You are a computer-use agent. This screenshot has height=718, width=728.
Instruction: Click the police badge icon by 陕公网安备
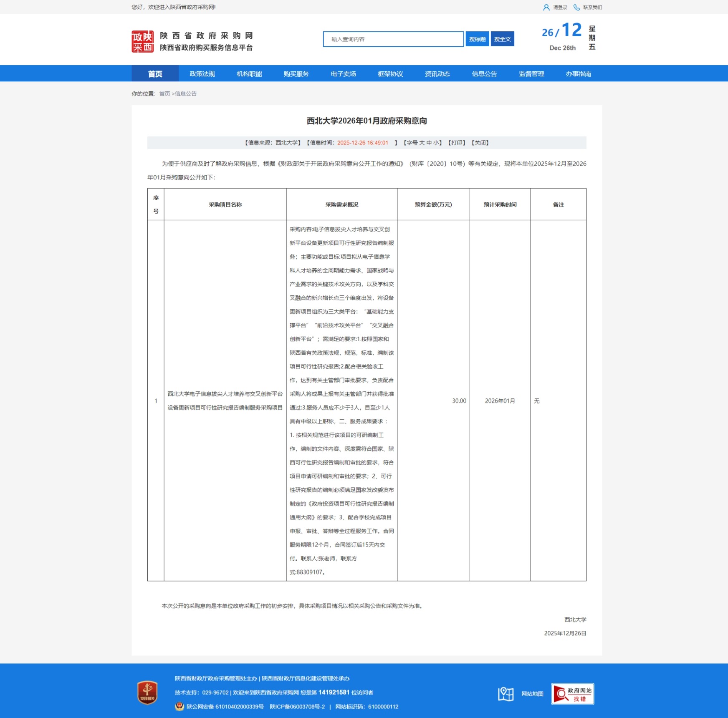tap(179, 706)
